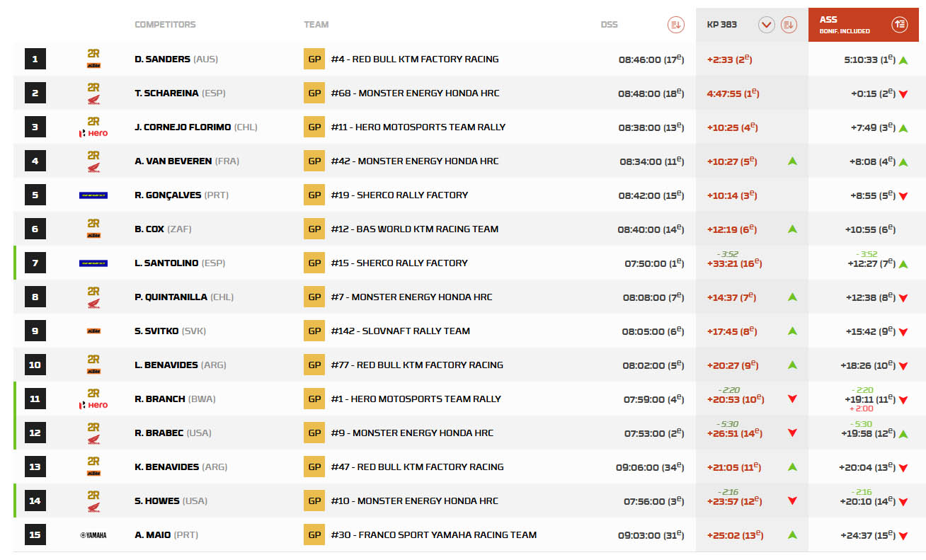The image size is (926, 560).
Task: Click the KP 383 column header label
Action: pyautogui.click(x=721, y=25)
